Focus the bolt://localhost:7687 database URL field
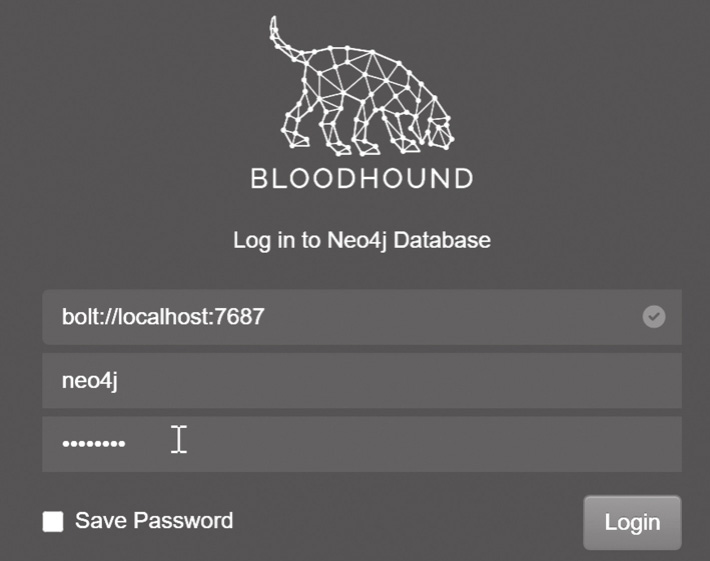This screenshot has height=561, width=710. [362, 317]
